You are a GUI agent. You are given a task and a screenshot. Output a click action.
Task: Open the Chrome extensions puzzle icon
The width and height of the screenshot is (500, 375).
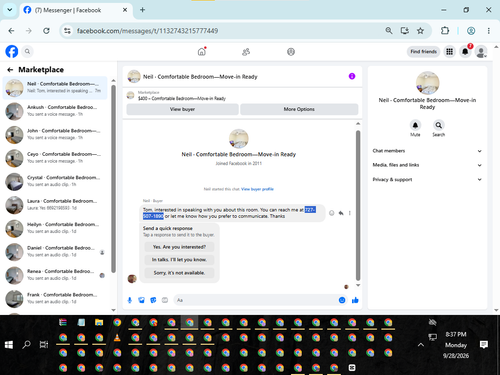445,31
